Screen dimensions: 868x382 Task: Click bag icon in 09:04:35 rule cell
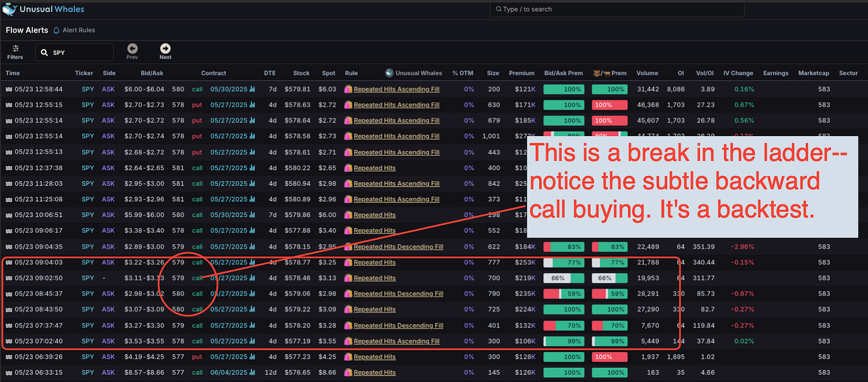click(x=349, y=247)
